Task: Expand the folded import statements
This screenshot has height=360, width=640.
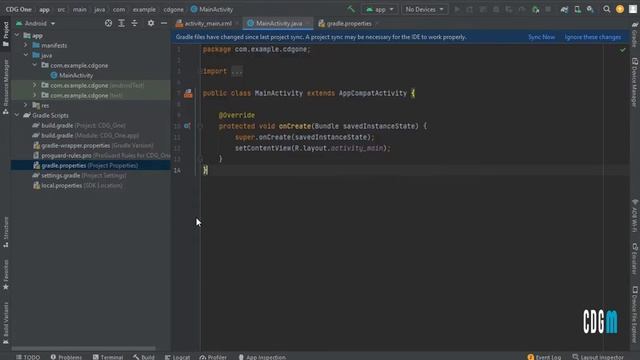Action: pyautogui.click(x=237, y=71)
